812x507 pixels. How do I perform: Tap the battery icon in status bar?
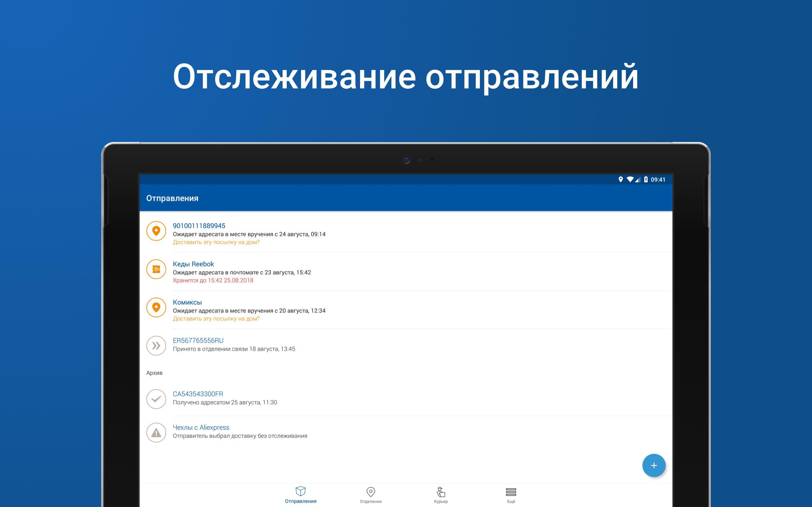tap(646, 179)
